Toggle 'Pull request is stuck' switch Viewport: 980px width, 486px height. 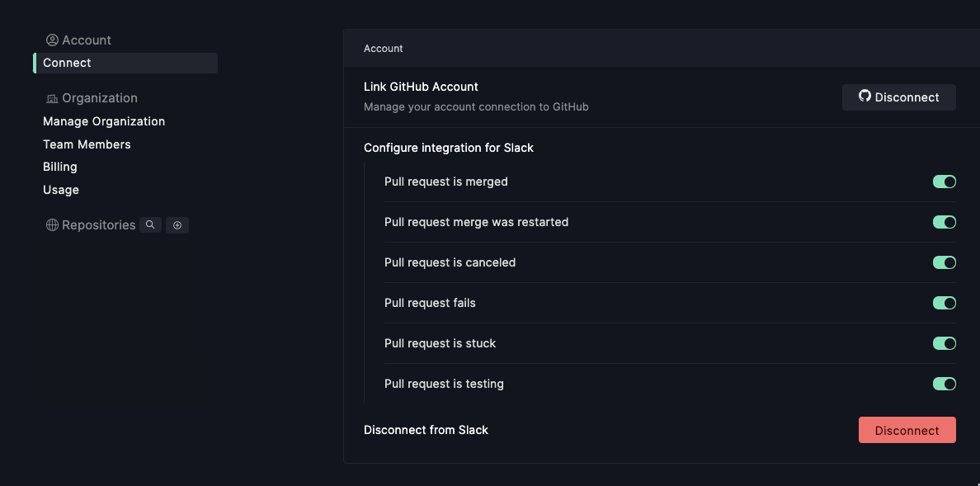(944, 343)
